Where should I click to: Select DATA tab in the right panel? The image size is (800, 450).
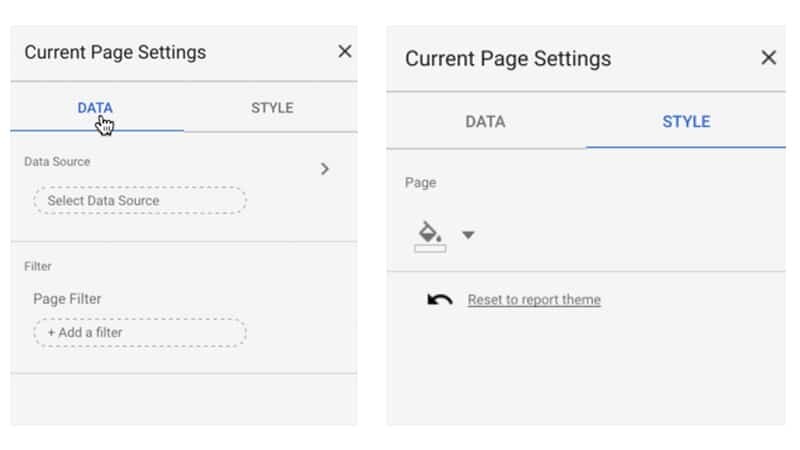[485, 122]
